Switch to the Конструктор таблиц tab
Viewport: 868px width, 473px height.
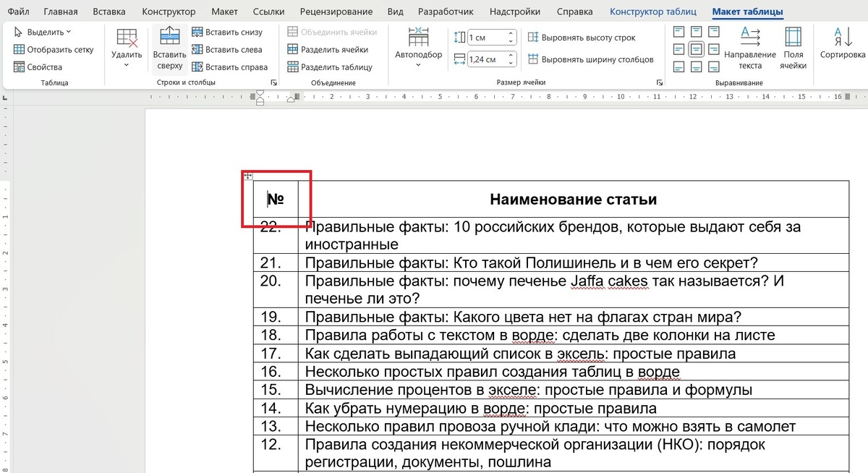pos(652,12)
